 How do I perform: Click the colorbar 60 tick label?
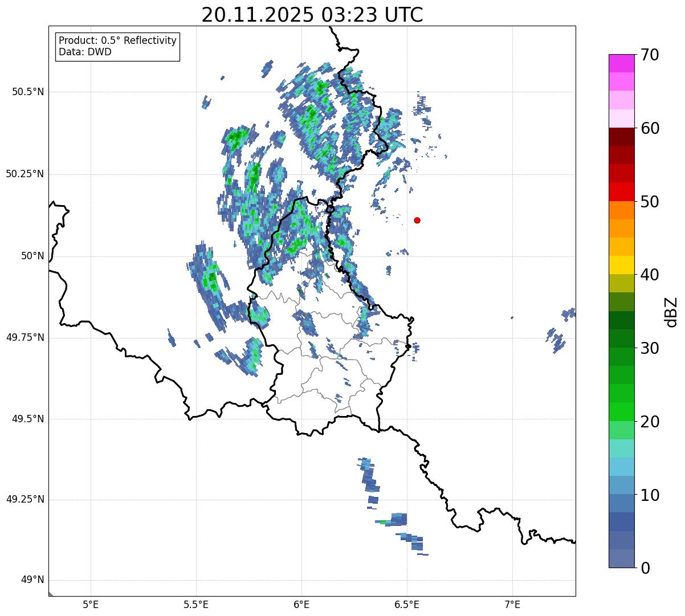click(x=650, y=128)
